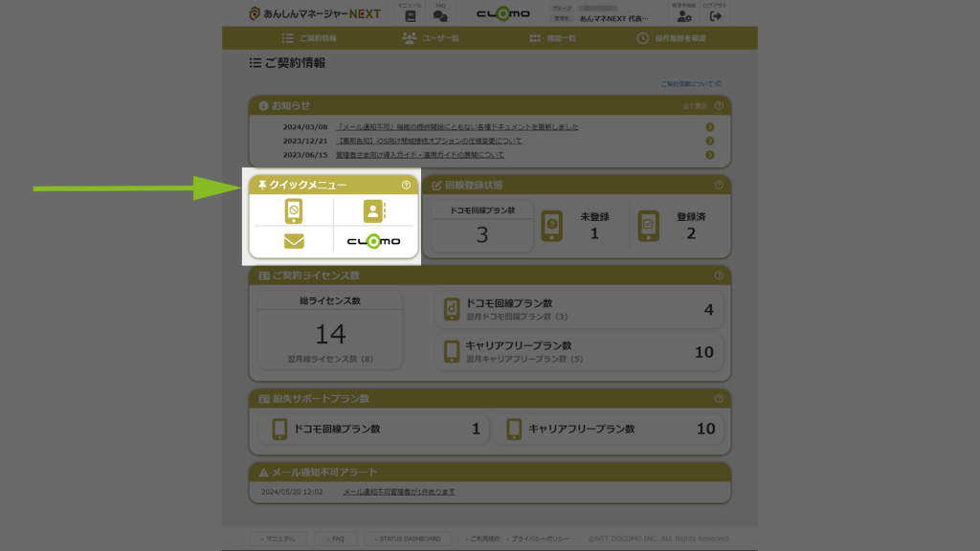Switch to ご契約情報 navigation tab

point(309,38)
